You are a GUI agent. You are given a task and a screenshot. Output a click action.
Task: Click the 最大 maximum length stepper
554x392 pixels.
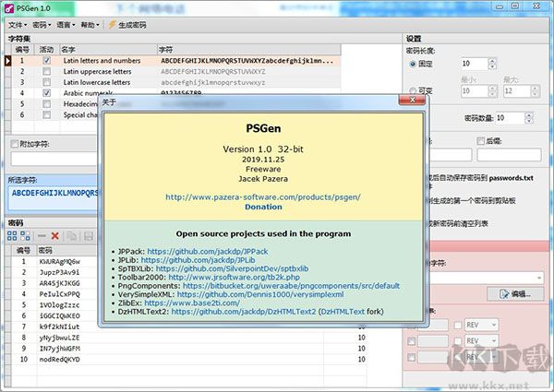tap(535, 91)
